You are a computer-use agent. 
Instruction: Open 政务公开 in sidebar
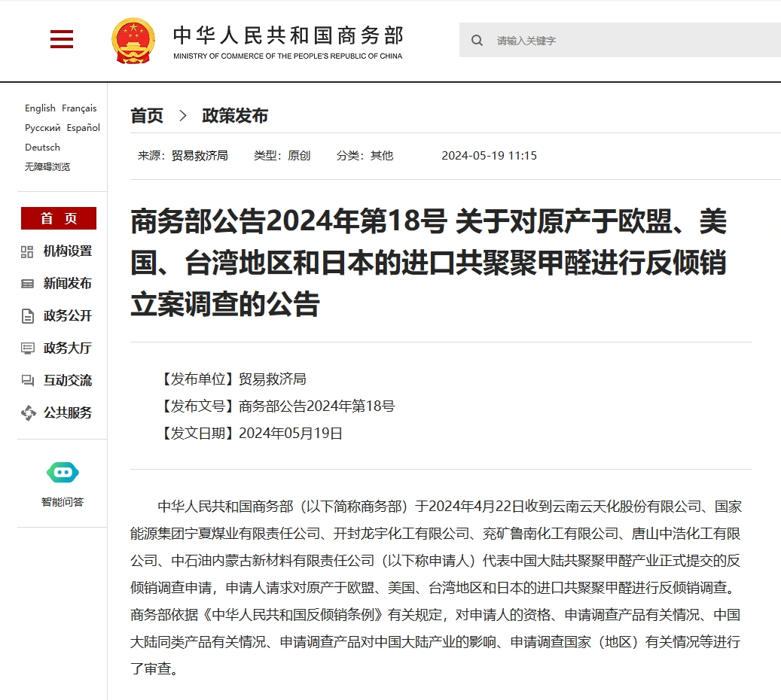coord(67,315)
